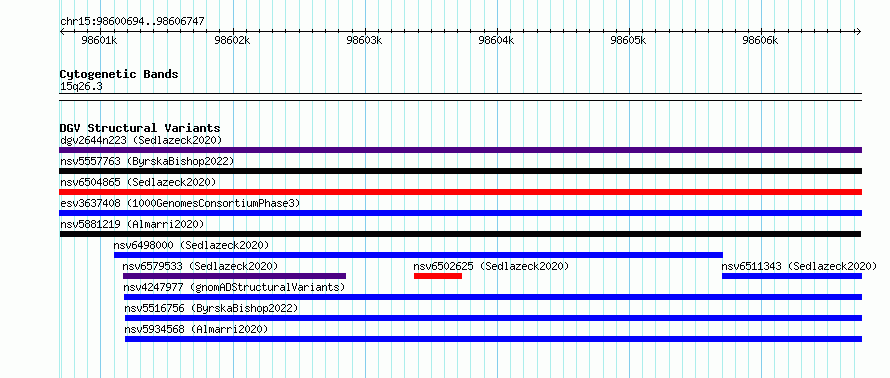
Task: Open the nsv5934568 (Almarri2020) label
Action: (x=196, y=329)
